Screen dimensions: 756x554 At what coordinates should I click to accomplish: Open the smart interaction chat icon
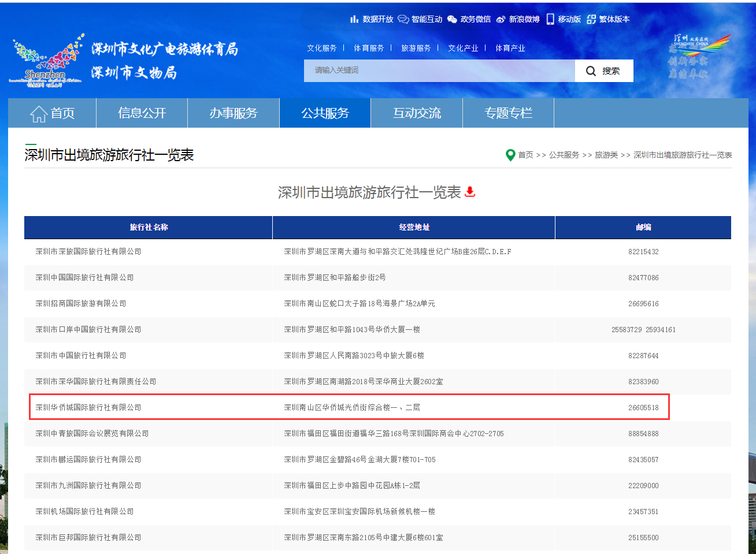(403, 19)
